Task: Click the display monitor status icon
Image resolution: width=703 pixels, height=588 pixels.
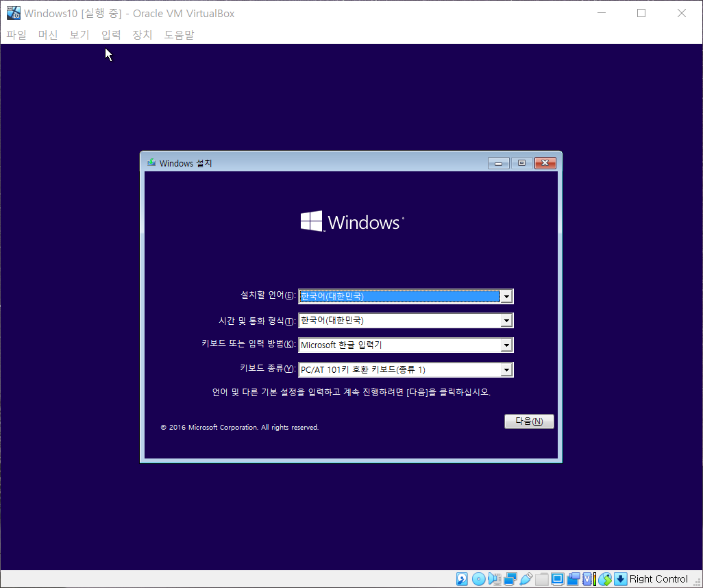Action: pyautogui.click(x=557, y=579)
